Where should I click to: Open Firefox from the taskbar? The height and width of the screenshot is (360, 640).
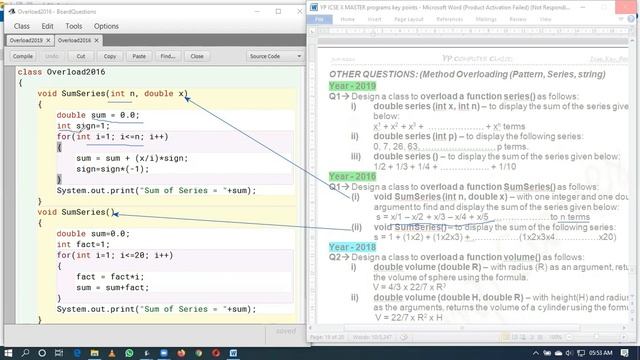click(181, 353)
